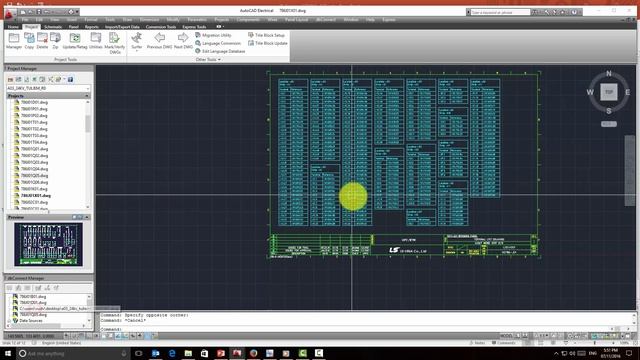Screen dimensions: 640x360
Task: Select 78601Q04.dwg in project list
Action: pyautogui.click(x=34, y=169)
